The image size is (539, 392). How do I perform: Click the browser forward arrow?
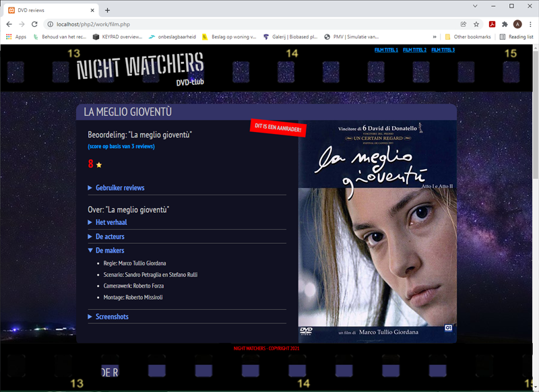[22, 24]
